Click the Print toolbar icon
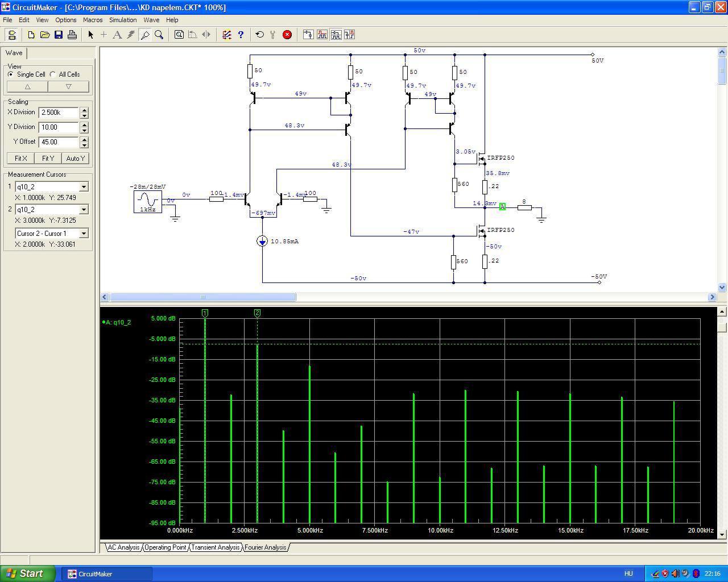The image size is (728, 582). (x=72, y=35)
